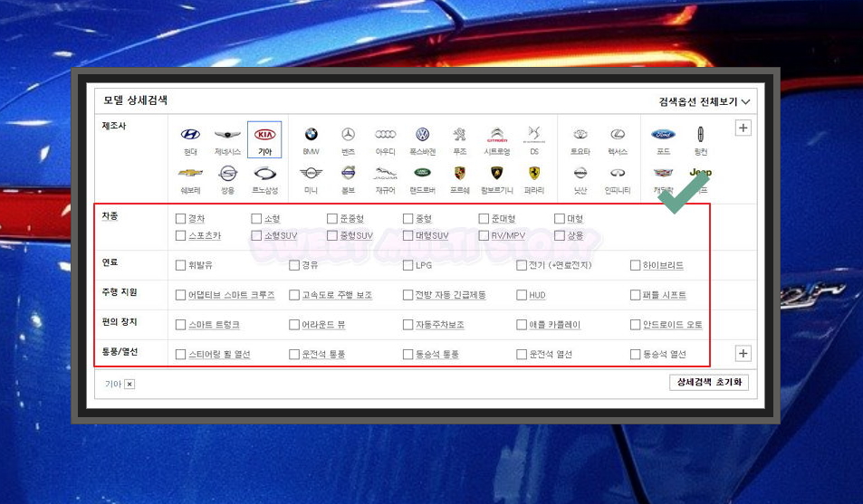This screenshot has height=504, width=863.
Task: Check the 패들 시프트 option
Action: (635, 295)
